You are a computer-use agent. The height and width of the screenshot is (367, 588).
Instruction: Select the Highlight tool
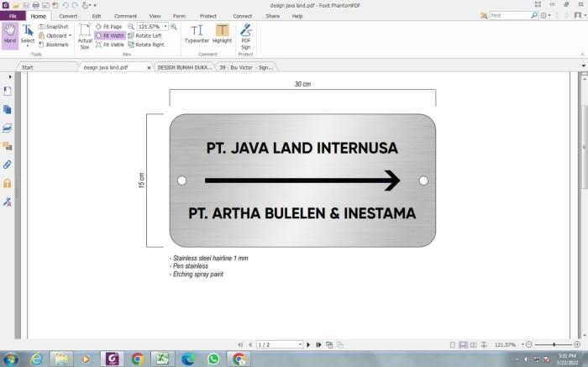[x=222, y=34]
